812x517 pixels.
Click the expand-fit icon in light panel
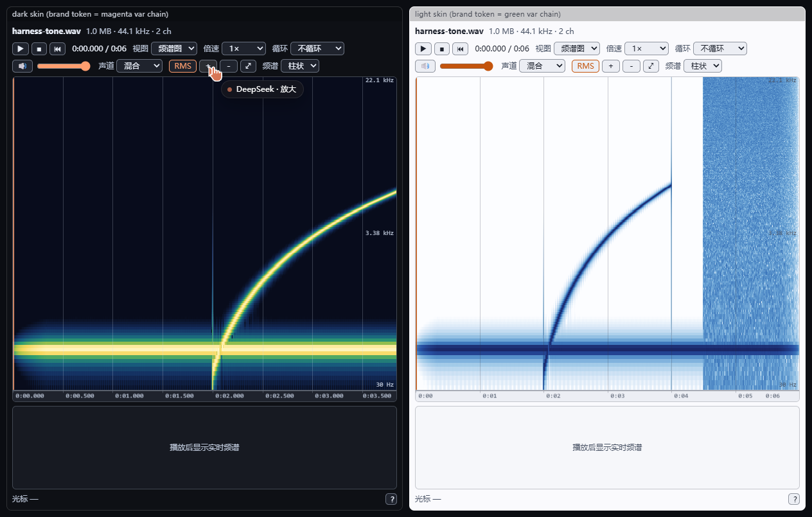point(651,66)
